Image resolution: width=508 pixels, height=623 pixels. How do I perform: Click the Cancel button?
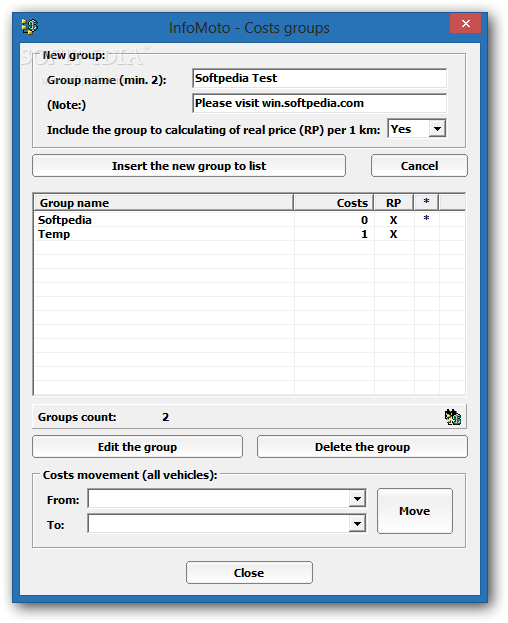(419, 166)
